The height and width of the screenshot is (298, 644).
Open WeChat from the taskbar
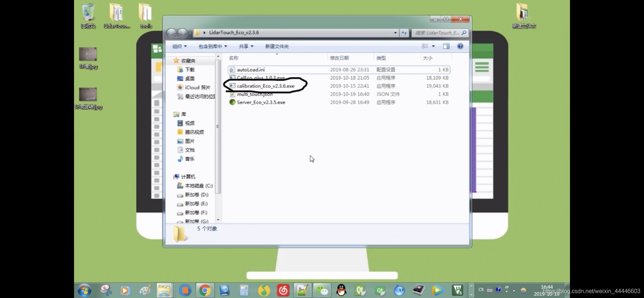click(x=322, y=290)
